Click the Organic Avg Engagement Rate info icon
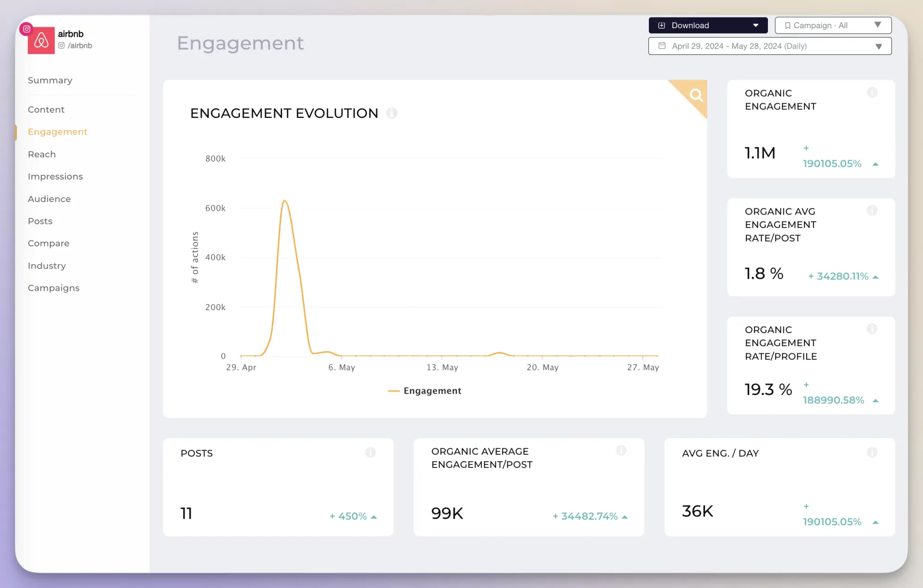 (x=873, y=210)
